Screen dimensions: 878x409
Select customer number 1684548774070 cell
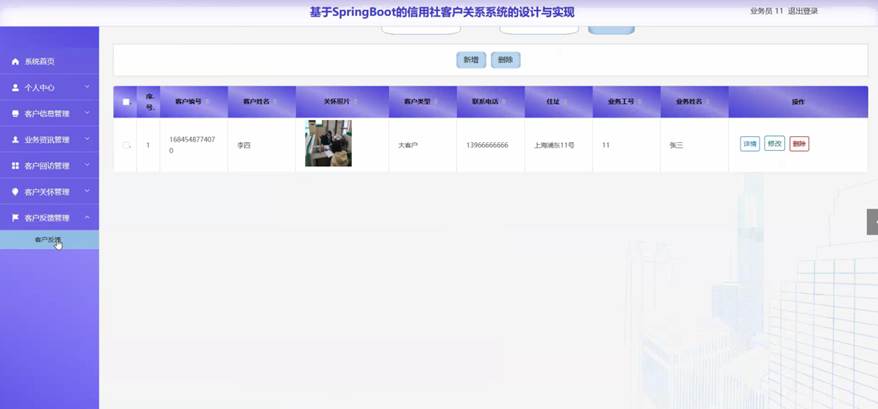point(192,145)
